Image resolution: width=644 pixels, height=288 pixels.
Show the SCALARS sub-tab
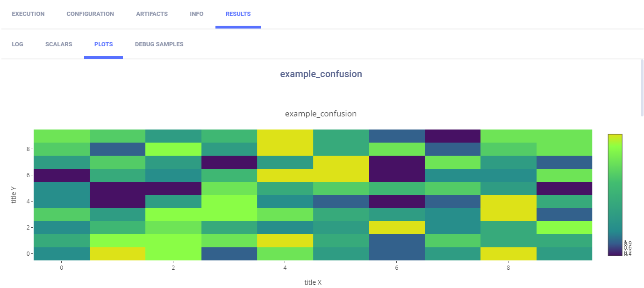pyautogui.click(x=59, y=44)
